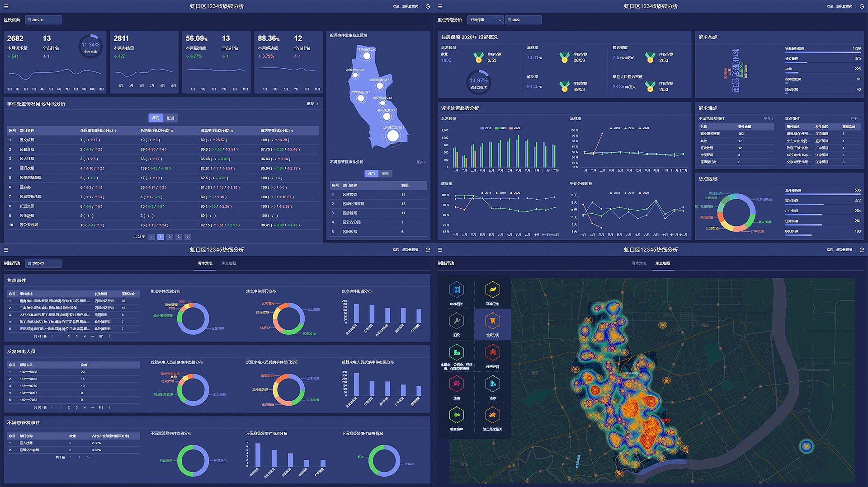Image resolution: width=868 pixels, height=487 pixels.
Task: Select the 垃圾分类 trash bin icon
Action: tap(492, 321)
